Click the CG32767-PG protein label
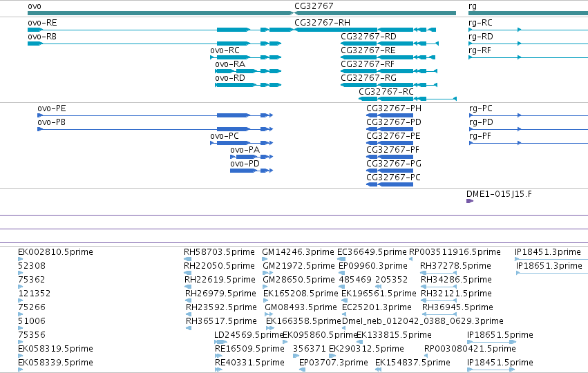 point(394,164)
